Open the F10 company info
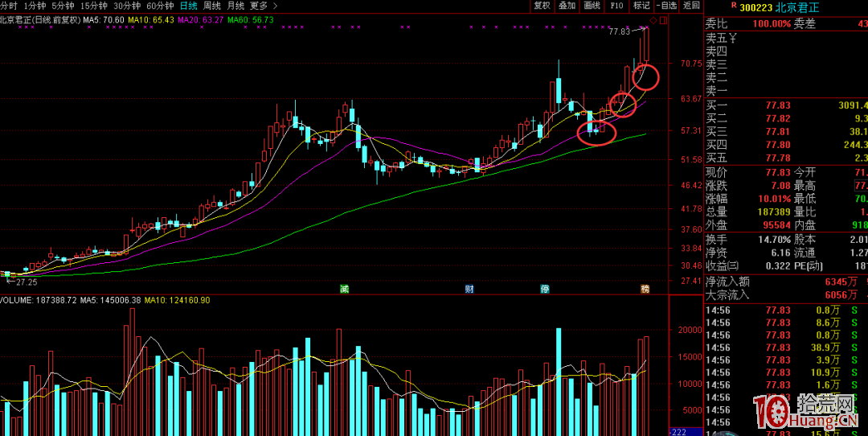Screen dimensions: 868x436 (616, 6)
